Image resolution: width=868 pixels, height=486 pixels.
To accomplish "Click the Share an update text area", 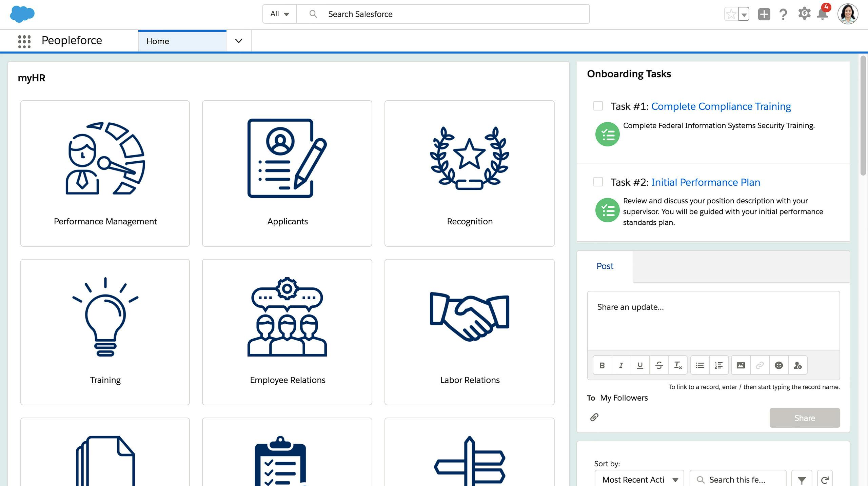I will (x=713, y=320).
